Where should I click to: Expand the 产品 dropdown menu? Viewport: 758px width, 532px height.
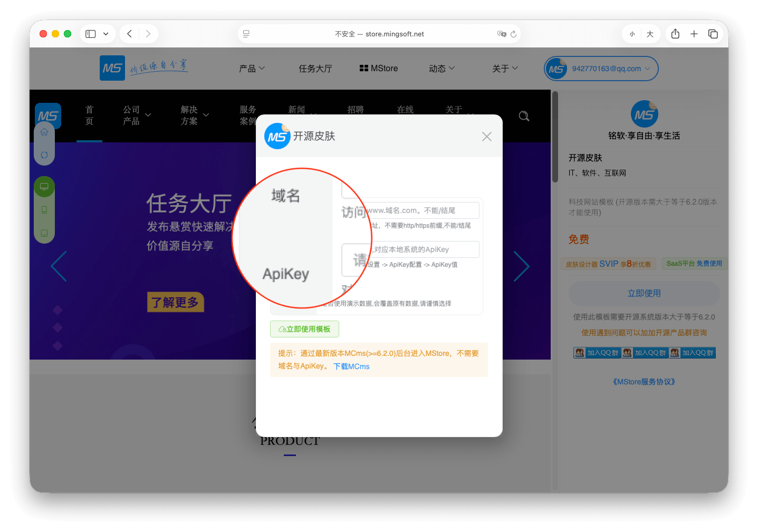pyautogui.click(x=252, y=69)
